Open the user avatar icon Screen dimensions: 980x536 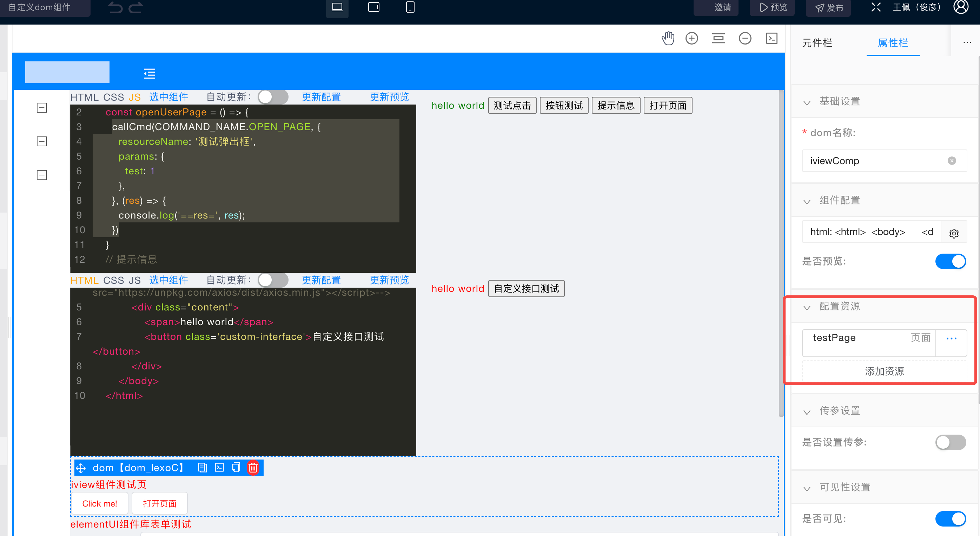961,6
